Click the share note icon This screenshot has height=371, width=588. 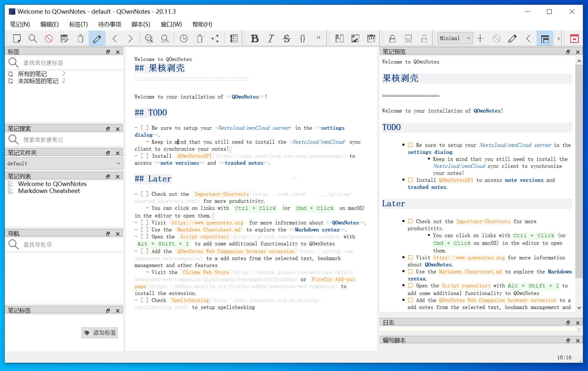coord(215,38)
